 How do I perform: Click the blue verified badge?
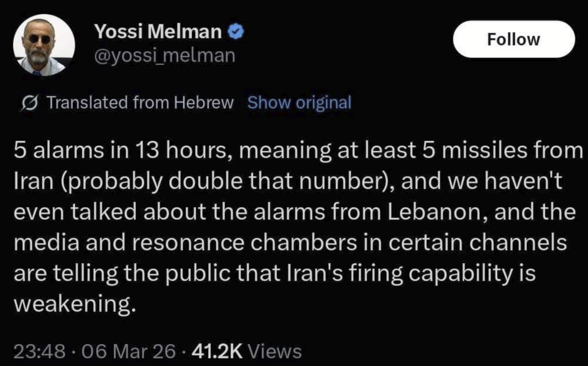click(236, 32)
